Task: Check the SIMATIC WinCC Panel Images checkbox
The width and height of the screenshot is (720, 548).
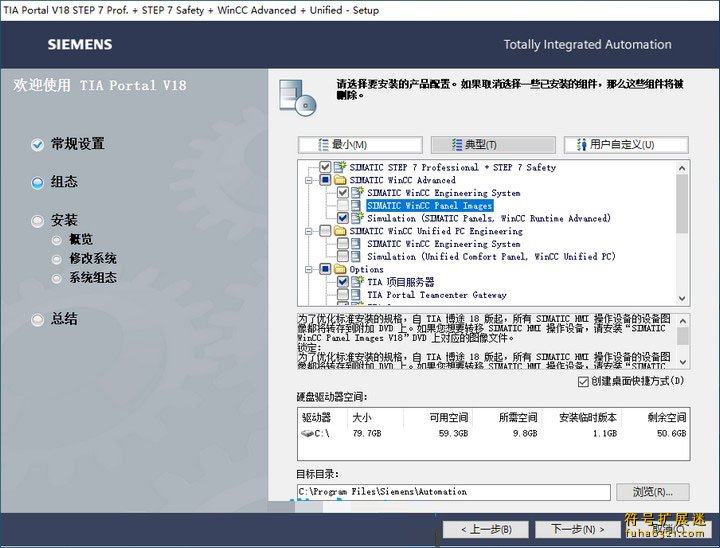Action: tap(343, 205)
